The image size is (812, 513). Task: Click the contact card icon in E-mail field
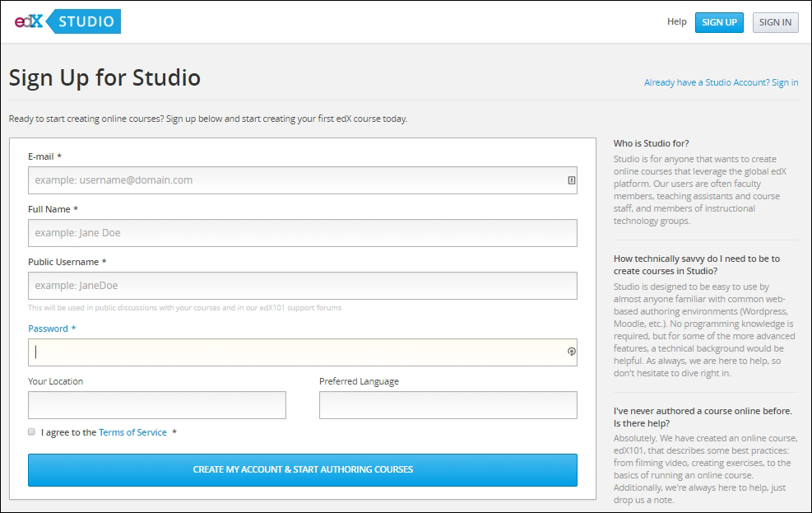571,180
